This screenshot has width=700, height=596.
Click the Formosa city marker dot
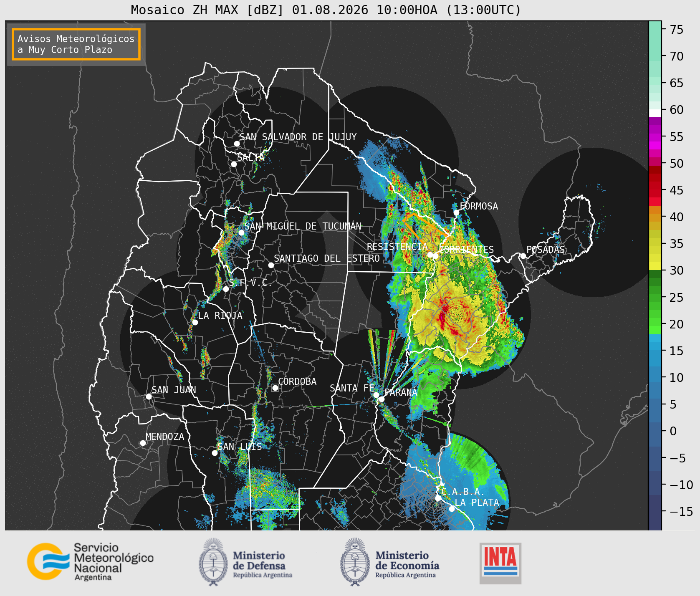coord(456,212)
